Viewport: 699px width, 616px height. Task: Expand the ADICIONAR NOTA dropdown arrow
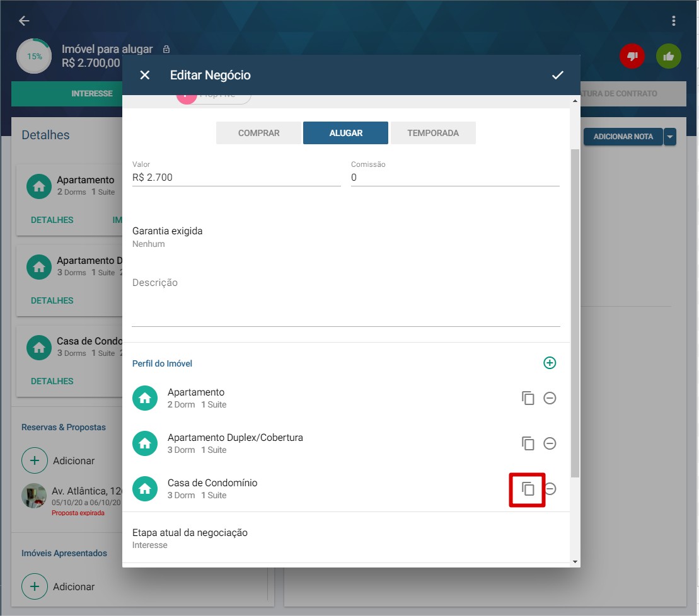tap(669, 137)
